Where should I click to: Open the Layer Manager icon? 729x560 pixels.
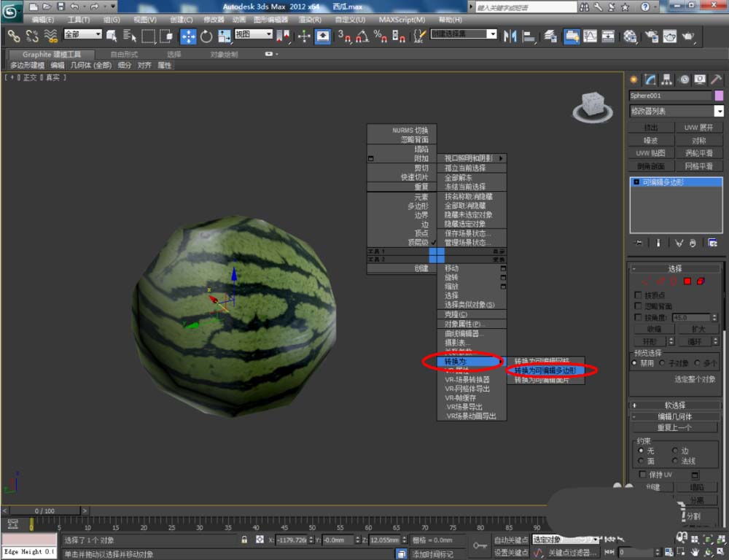point(551,36)
